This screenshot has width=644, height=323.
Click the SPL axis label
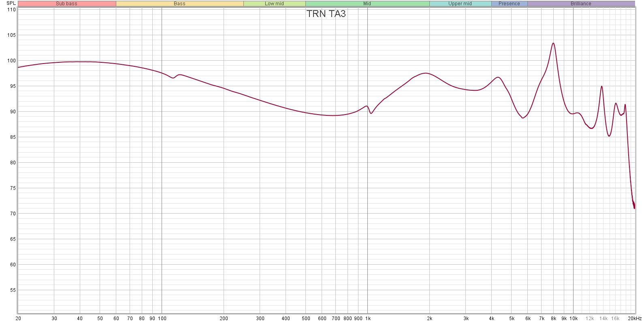click(11, 3)
